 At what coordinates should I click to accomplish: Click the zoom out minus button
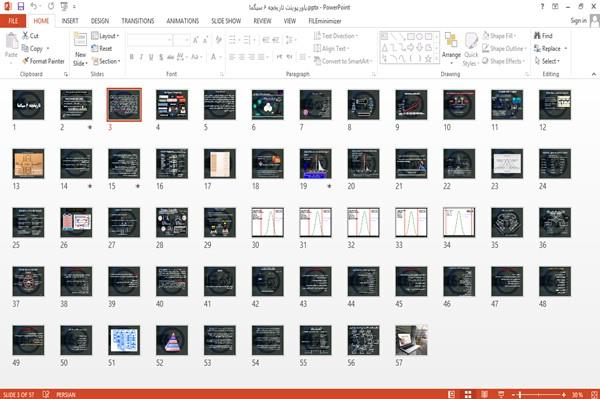point(514,394)
